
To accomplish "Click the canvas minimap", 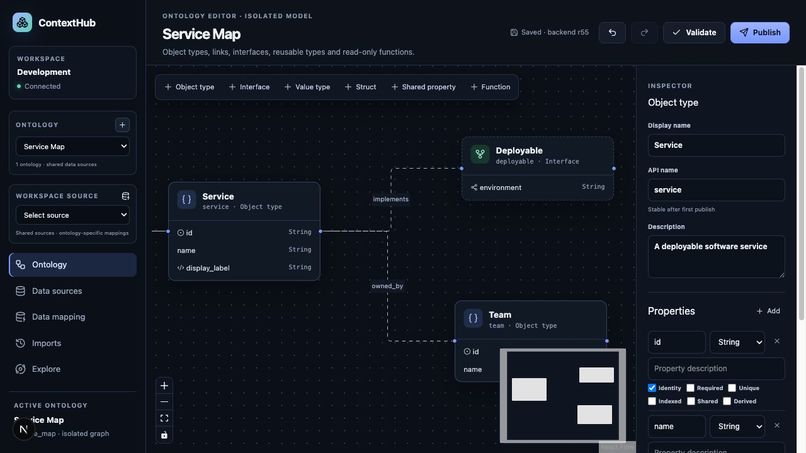I will (563, 395).
